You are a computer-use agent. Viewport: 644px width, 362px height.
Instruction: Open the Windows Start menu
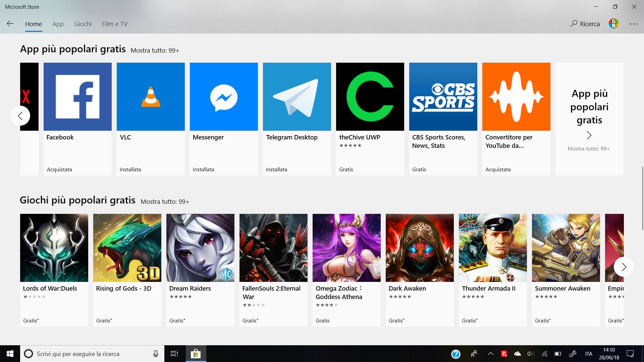point(10,354)
